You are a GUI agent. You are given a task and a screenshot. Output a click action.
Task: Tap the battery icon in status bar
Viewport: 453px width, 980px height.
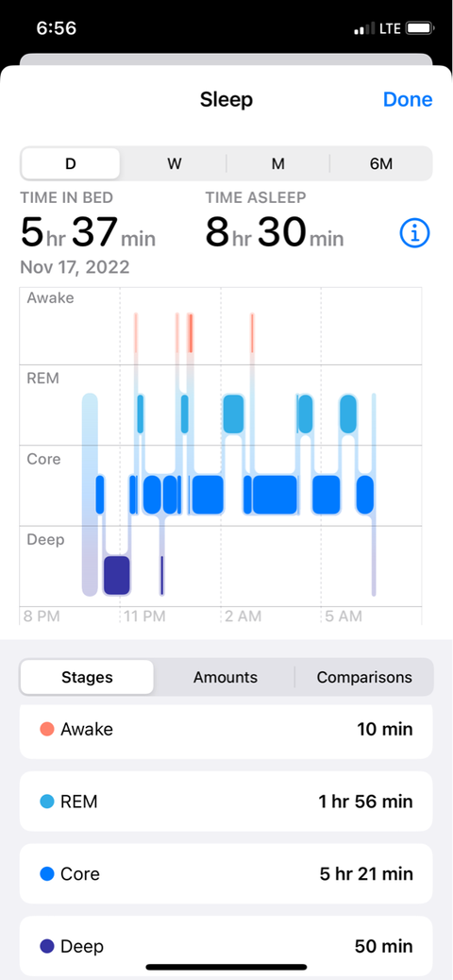click(420, 28)
